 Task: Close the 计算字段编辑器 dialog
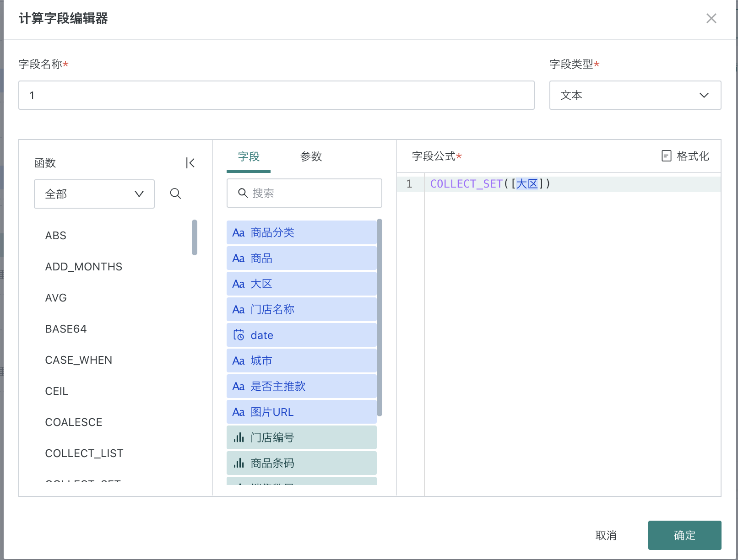pyautogui.click(x=711, y=18)
